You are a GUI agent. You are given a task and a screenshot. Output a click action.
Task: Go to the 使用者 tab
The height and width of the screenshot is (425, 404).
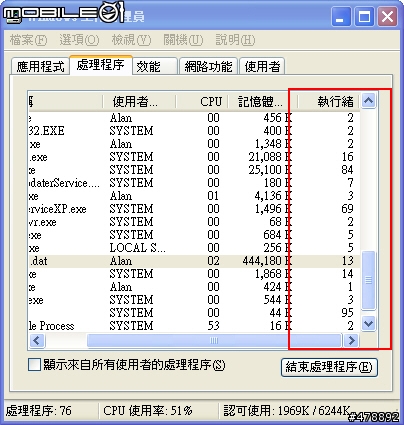(262, 66)
